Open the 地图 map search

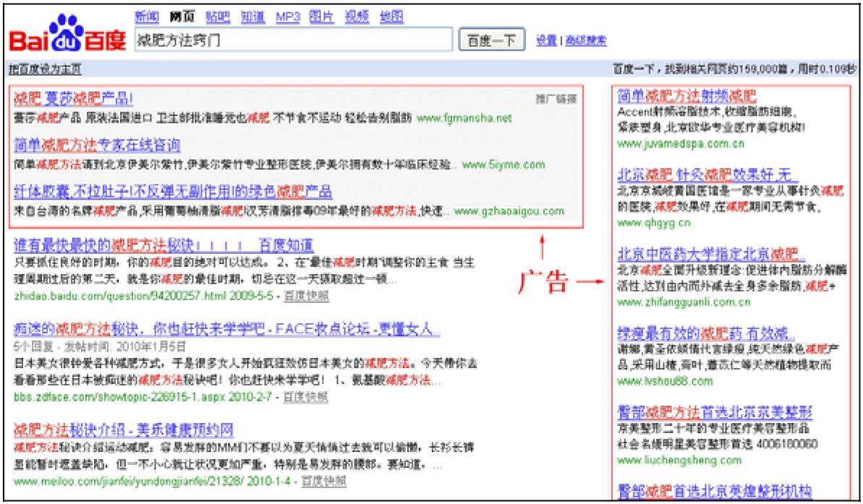click(391, 17)
